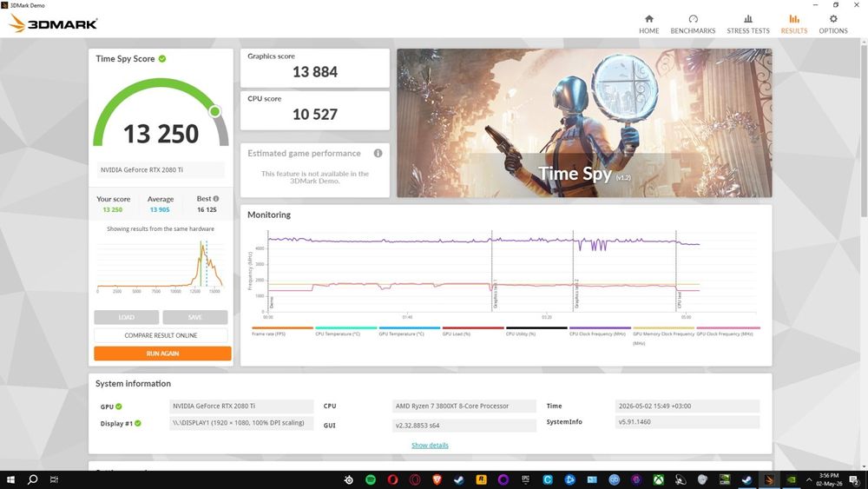This screenshot has height=489, width=868.
Task: Open Brave browser from taskbar
Action: [x=437, y=479]
